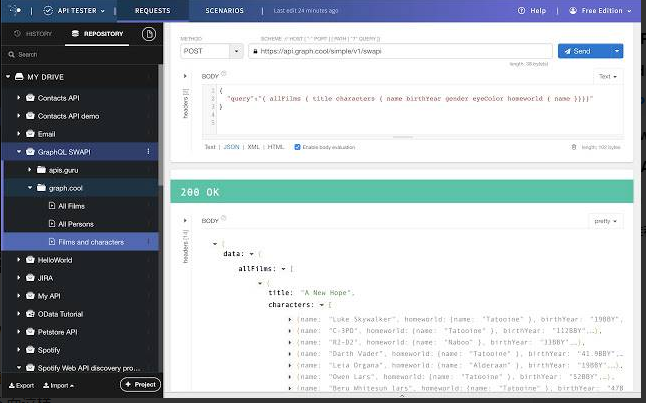Click the OData Tutorial project icon
The image size is (646, 403).
30,314
